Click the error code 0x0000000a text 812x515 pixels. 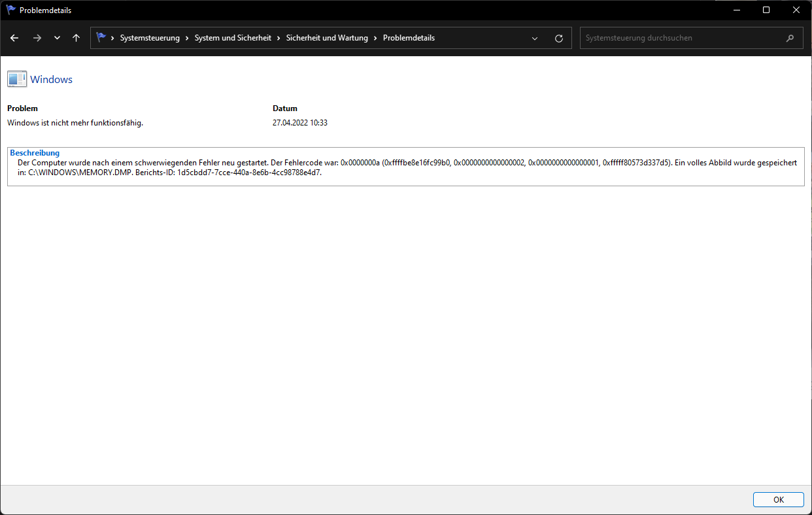(360, 162)
